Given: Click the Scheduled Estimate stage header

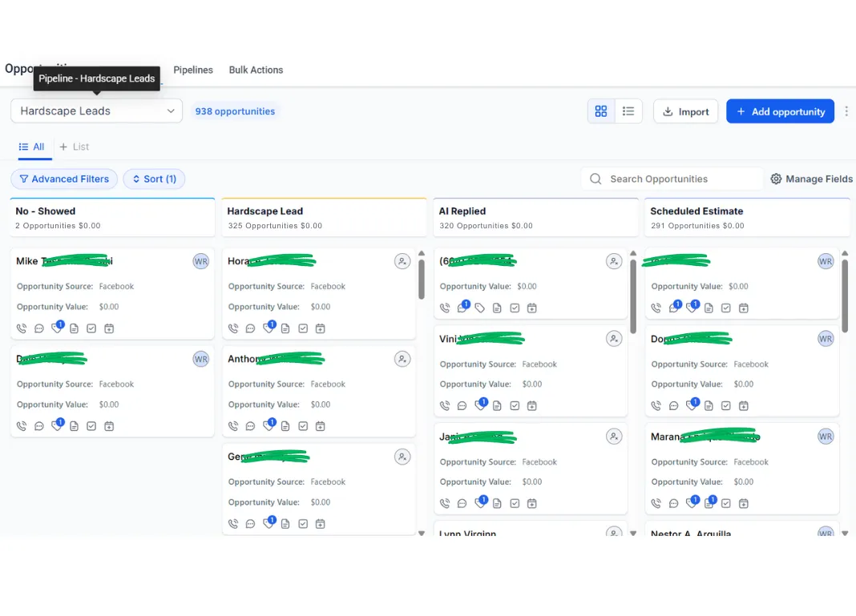Looking at the screenshot, I should tap(747, 218).
